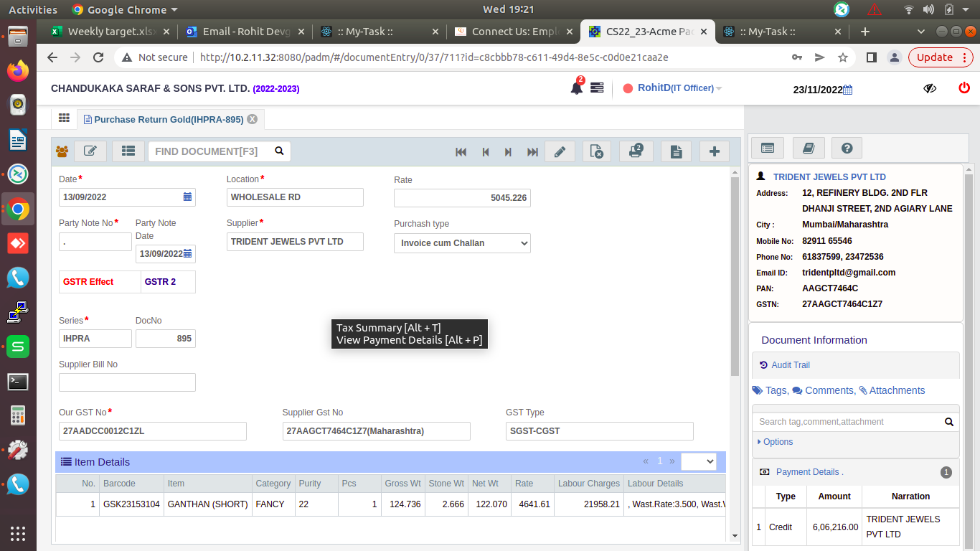This screenshot has width=980, height=551.
Task: Open the Item Details page-size dropdown
Action: [699, 461]
